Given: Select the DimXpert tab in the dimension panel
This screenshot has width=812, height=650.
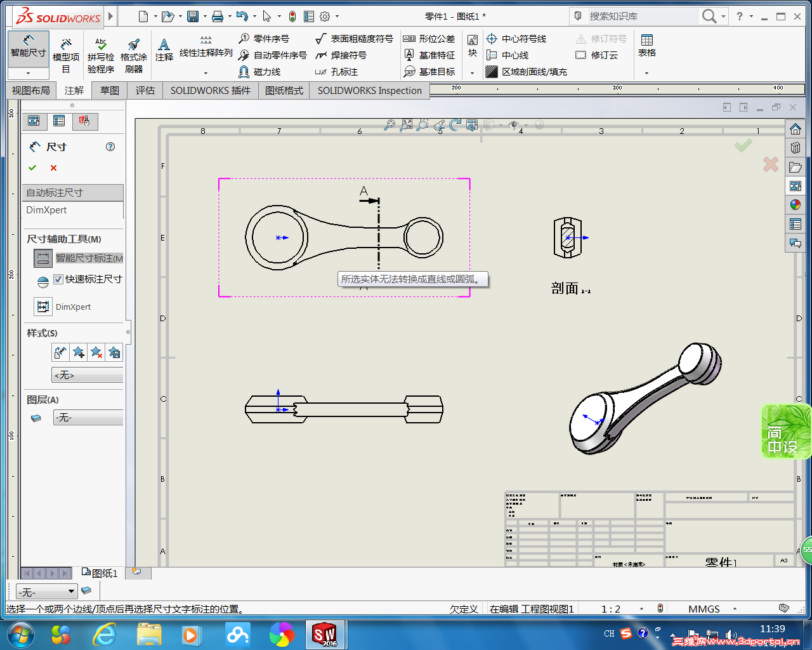Looking at the screenshot, I should (x=72, y=210).
